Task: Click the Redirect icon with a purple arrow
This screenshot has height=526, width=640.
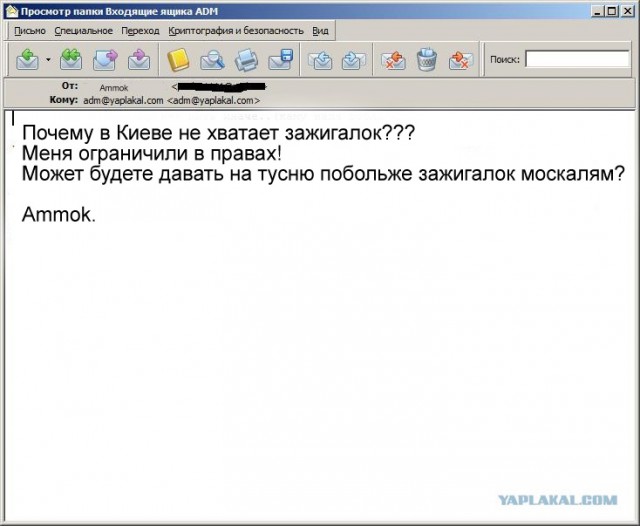Action: point(139,60)
